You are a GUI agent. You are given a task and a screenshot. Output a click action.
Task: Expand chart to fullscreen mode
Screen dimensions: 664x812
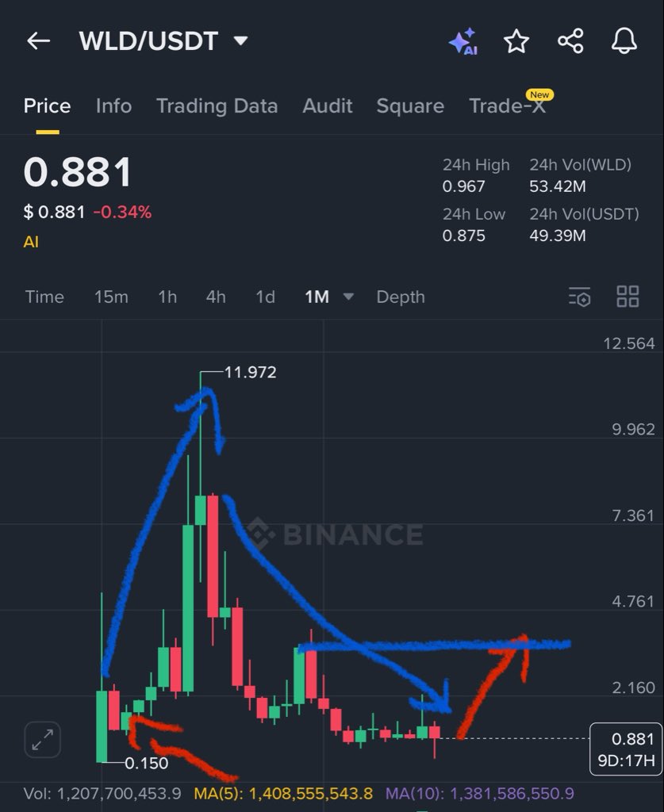[x=42, y=739]
